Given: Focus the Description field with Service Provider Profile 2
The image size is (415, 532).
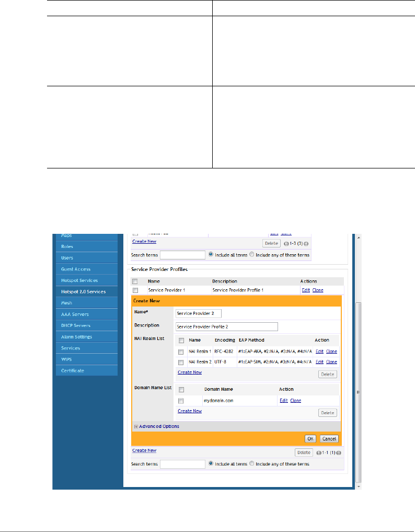Looking at the screenshot, I should [x=226, y=327].
